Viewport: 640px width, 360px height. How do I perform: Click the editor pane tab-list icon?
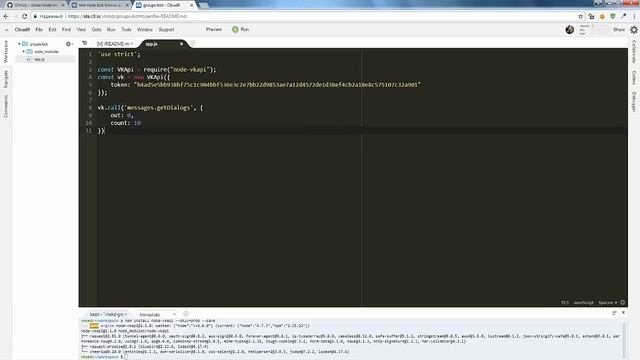[84, 43]
